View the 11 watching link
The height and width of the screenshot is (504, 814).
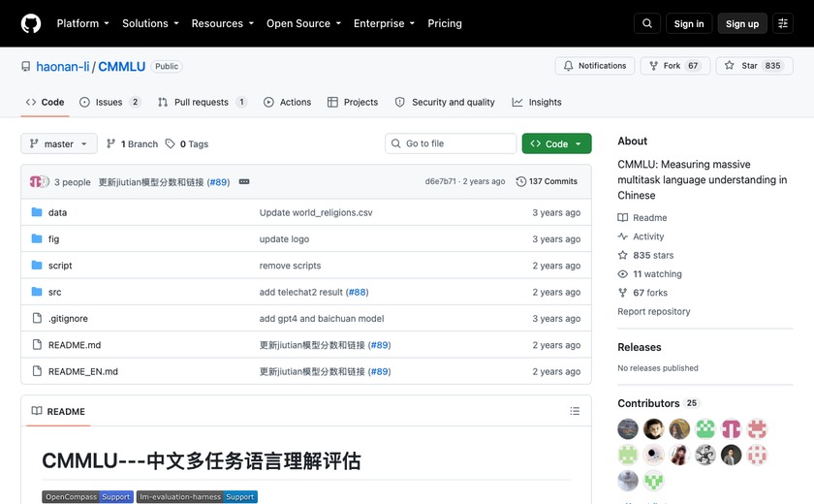(650, 273)
